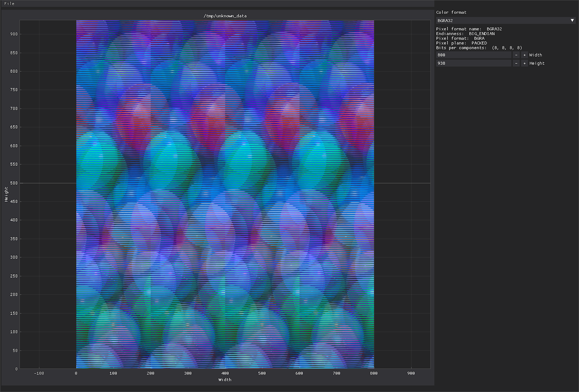This screenshot has height=392, width=579.
Task: Click the decoded image in the plot
Action: click(225, 194)
